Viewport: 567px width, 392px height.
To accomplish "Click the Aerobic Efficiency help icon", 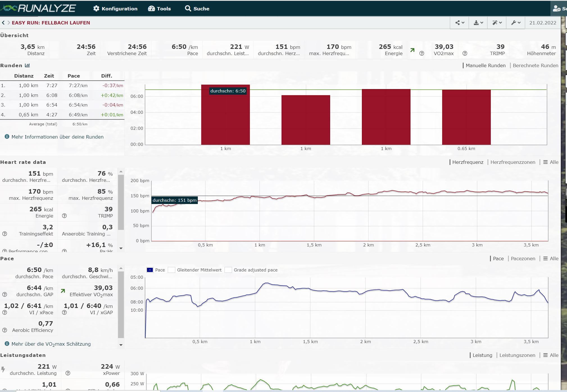I will (x=4, y=330).
